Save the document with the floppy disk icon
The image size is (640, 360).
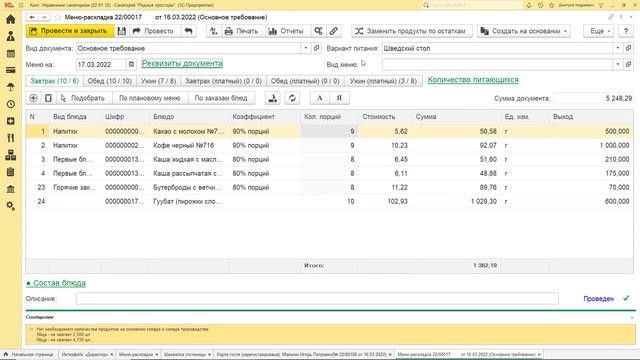coord(122,31)
